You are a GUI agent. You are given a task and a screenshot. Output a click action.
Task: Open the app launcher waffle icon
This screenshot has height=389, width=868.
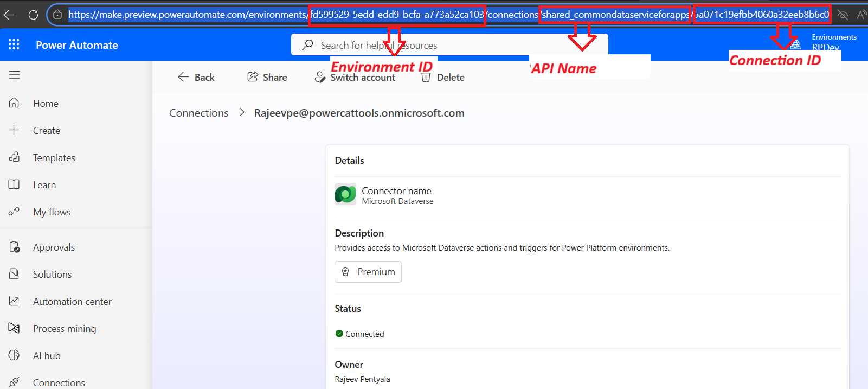click(14, 45)
